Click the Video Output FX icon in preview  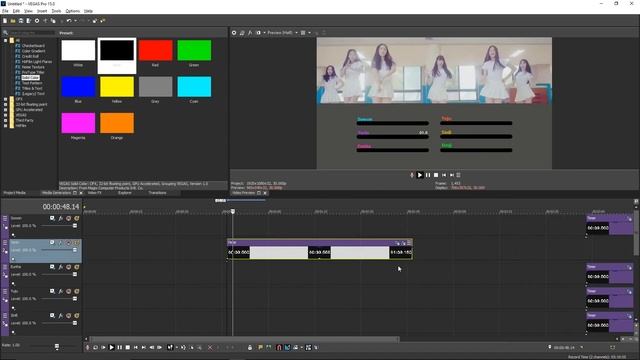(x=250, y=33)
